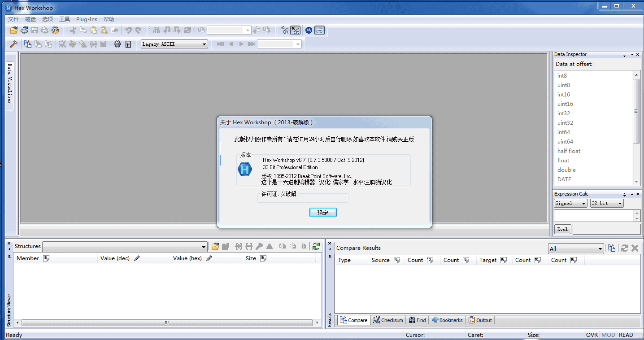The image size is (644, 340).
Task: Toggle hex format icon beside Member column
Action: 46,258
